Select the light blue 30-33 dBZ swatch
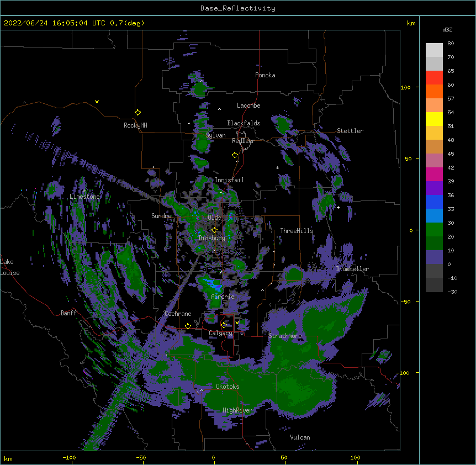476x465 pixels. click(434, 215)
